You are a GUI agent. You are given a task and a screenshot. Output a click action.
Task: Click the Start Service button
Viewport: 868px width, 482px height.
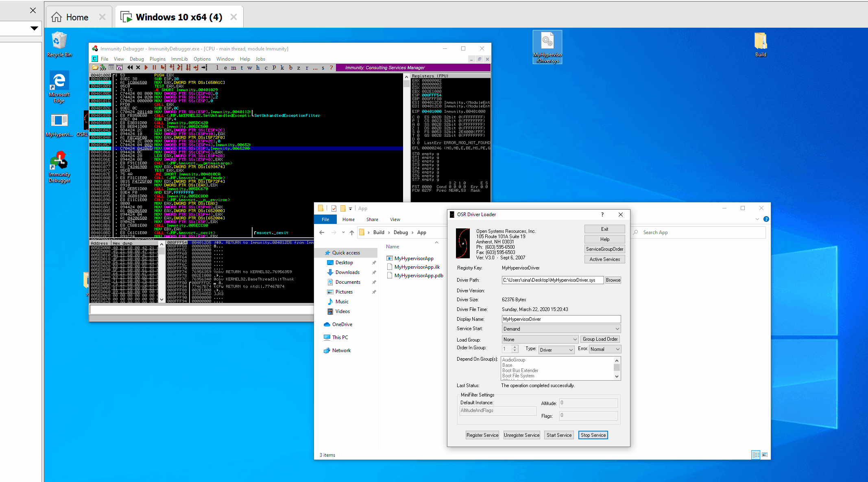pos(559,435)
